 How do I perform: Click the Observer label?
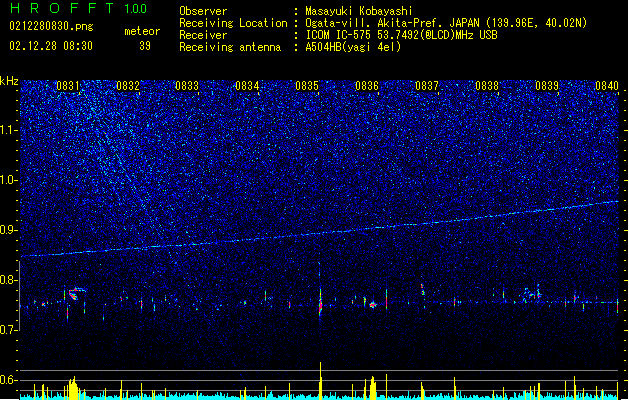203,11
